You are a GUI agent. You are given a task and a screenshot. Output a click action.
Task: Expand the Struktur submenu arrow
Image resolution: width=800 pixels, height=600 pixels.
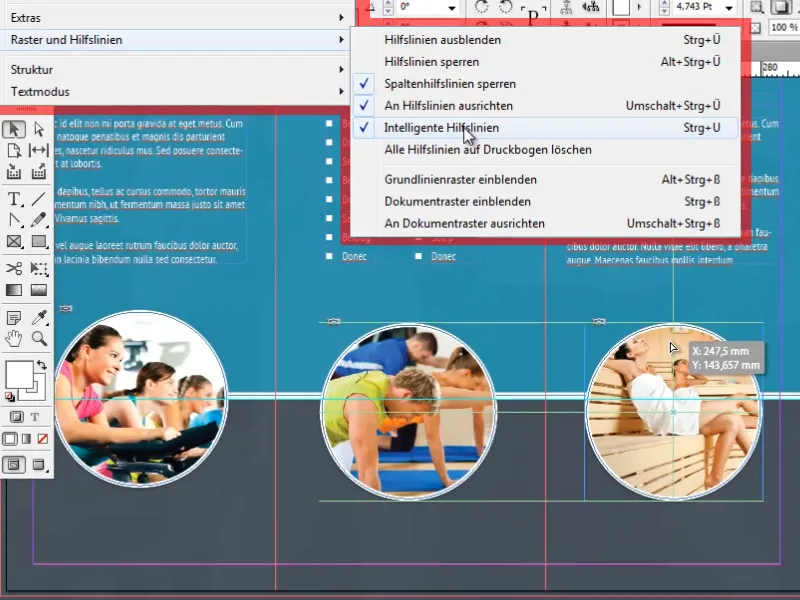coord(341,70)
